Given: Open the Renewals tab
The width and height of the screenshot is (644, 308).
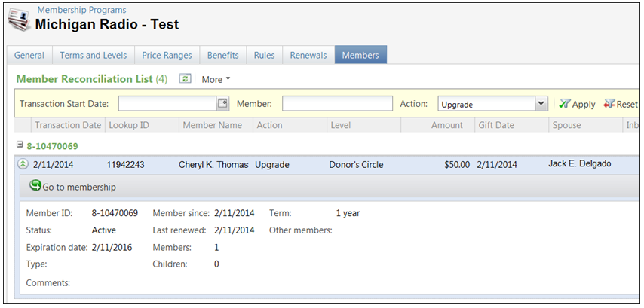Looking at the screenshot, I should pos(308,56).
